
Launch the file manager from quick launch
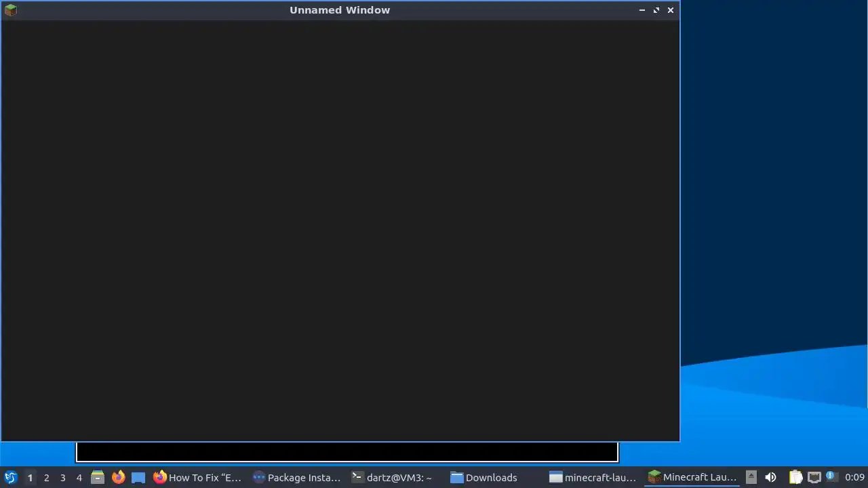(98, 478)
